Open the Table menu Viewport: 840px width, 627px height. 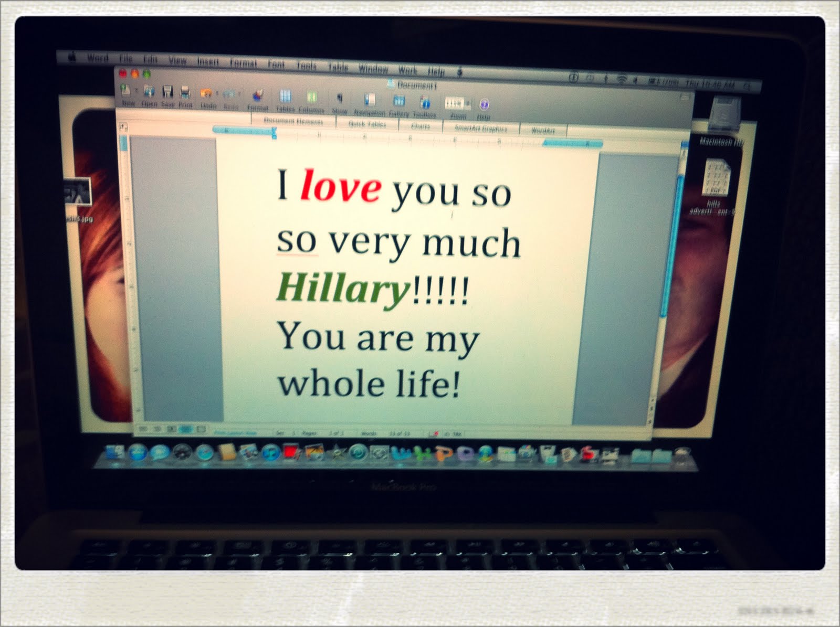pos(338,67)
